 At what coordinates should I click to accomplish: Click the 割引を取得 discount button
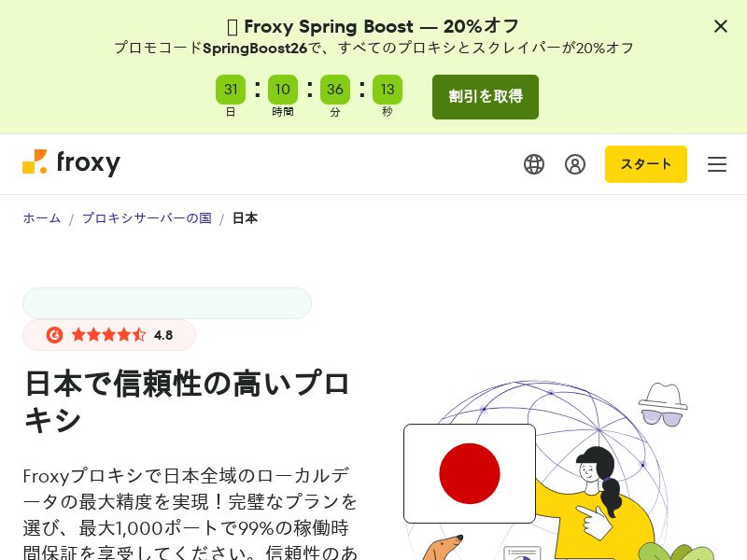486,97
